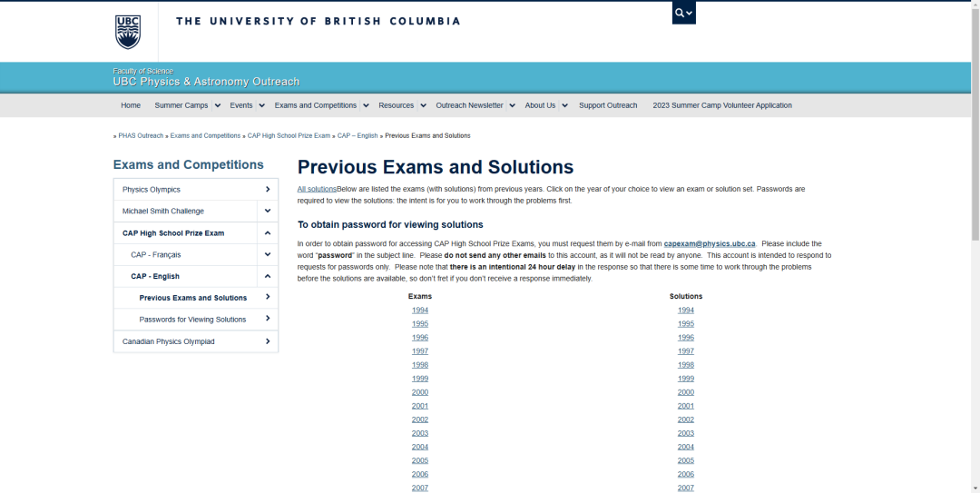Click the capexam@physics.ubc.ca email link
This screenshot has height=493, width=980.
click(710, 243)
